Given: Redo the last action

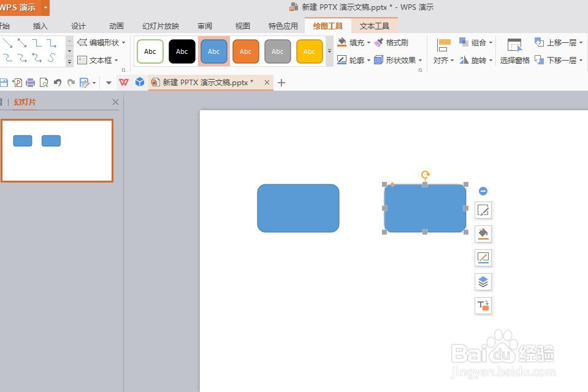Looking at the screenshot, I should click(71, 83).
